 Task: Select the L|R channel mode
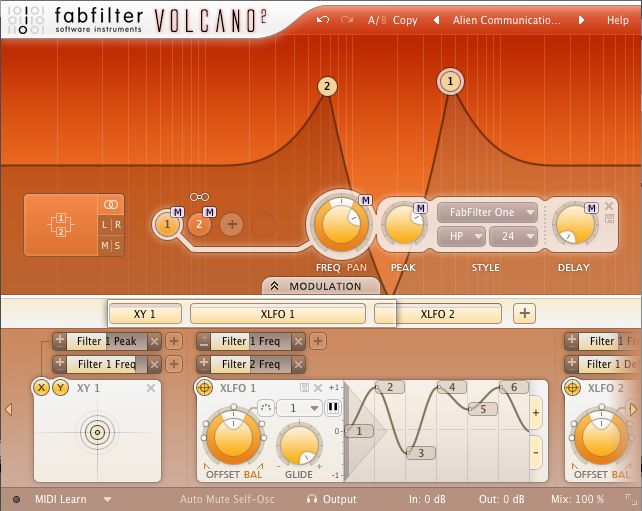click(x=111, y=225)
